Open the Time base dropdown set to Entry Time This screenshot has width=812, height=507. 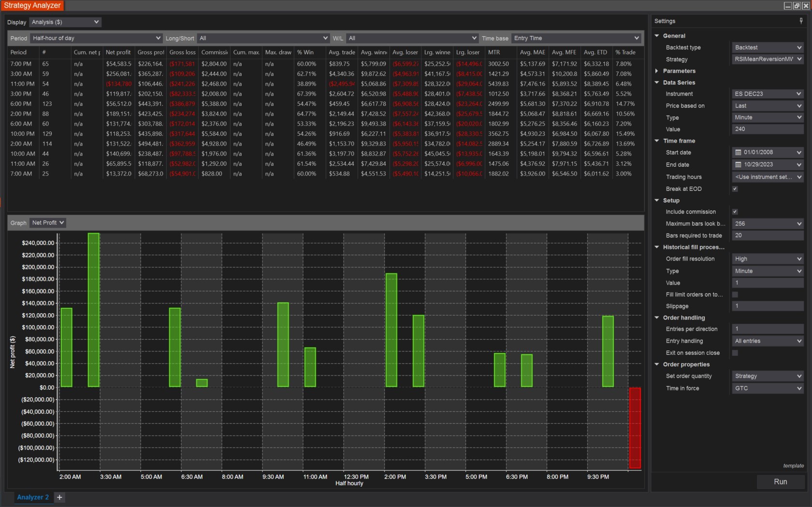tap(576, 38)
